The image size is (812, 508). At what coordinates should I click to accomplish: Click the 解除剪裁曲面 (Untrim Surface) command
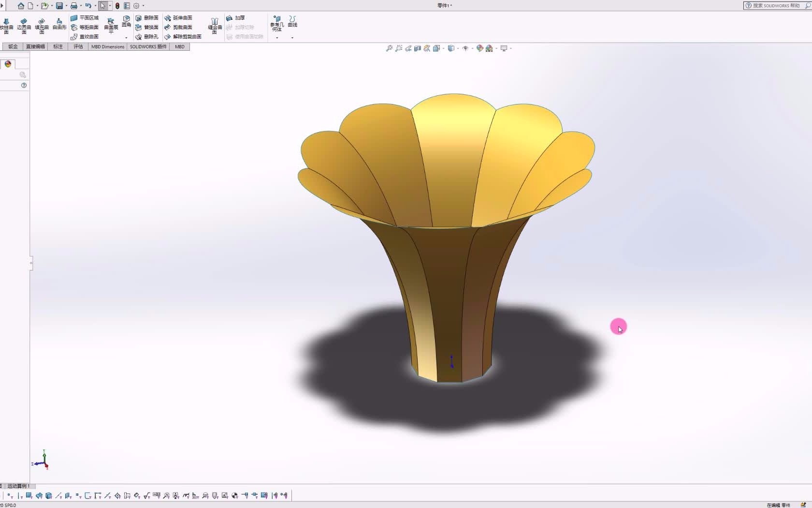(x=183, y=37)
